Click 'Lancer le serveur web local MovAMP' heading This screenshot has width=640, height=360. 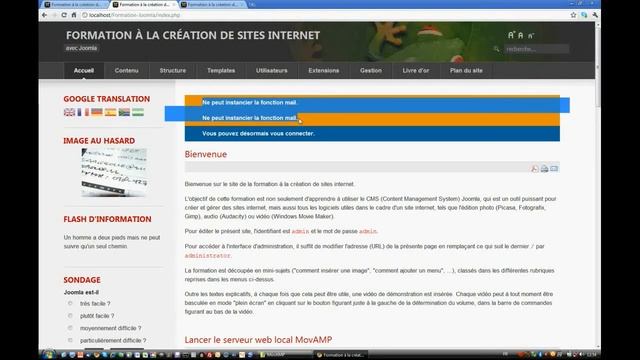[258, 340]
